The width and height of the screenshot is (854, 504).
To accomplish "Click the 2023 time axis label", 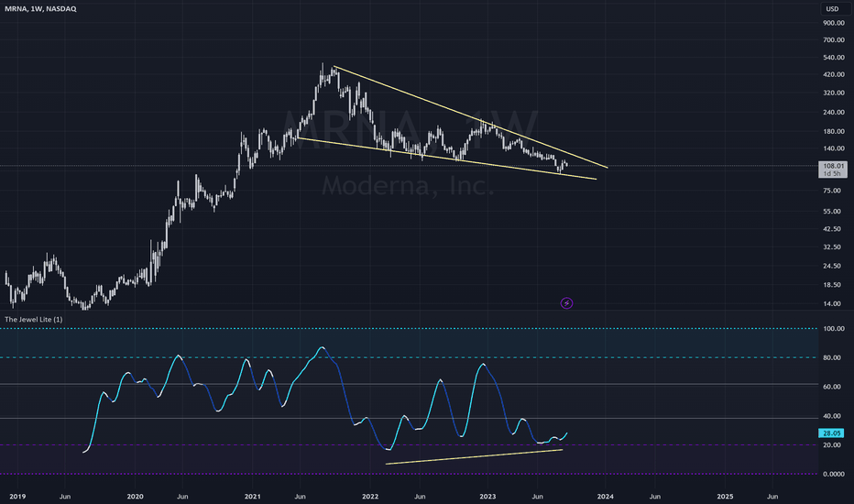I will point(487,497).
